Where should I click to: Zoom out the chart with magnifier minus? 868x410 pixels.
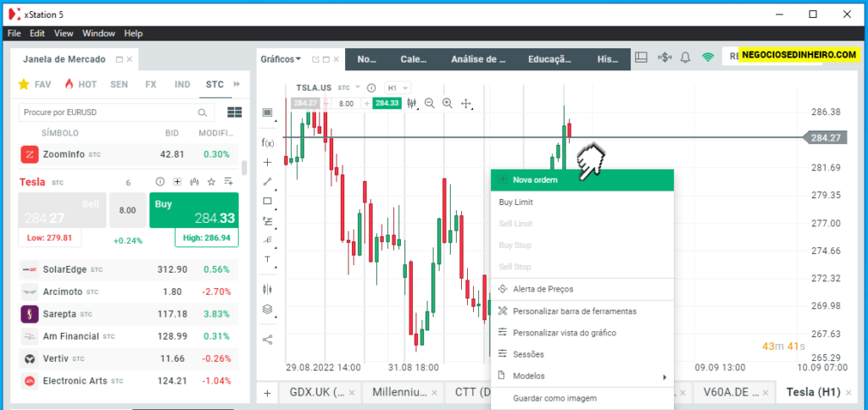click(430, 102)
